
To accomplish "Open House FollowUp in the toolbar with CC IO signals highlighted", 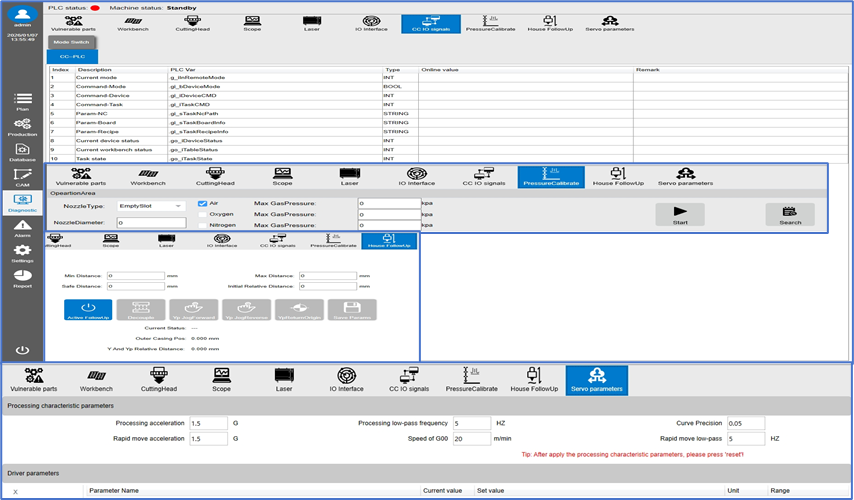I will point(550,23).
